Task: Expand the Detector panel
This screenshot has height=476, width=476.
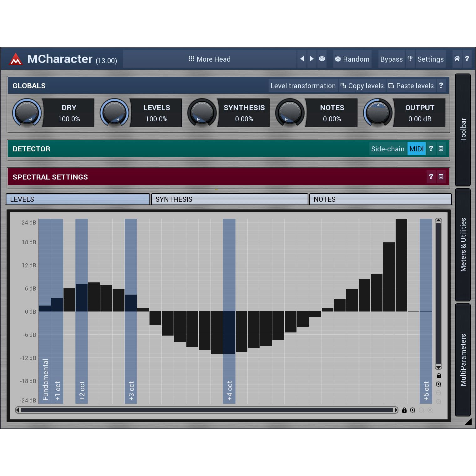Action: tap(441, 149)
